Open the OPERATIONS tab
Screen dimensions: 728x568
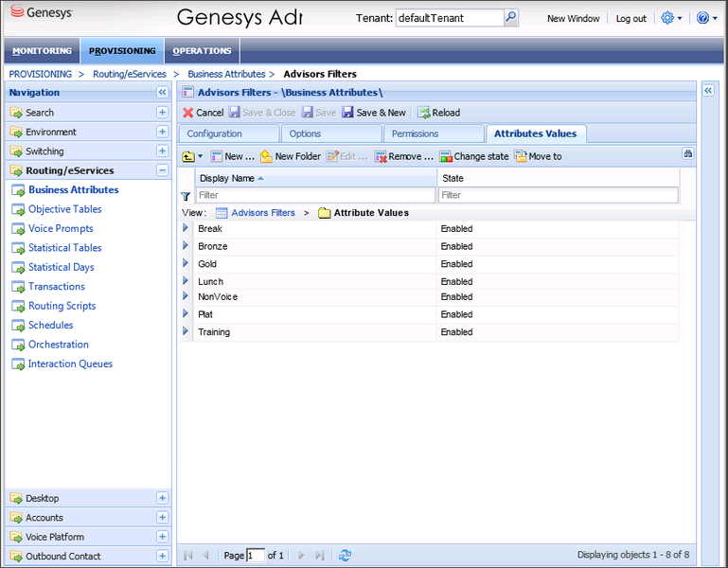[202, 50]
